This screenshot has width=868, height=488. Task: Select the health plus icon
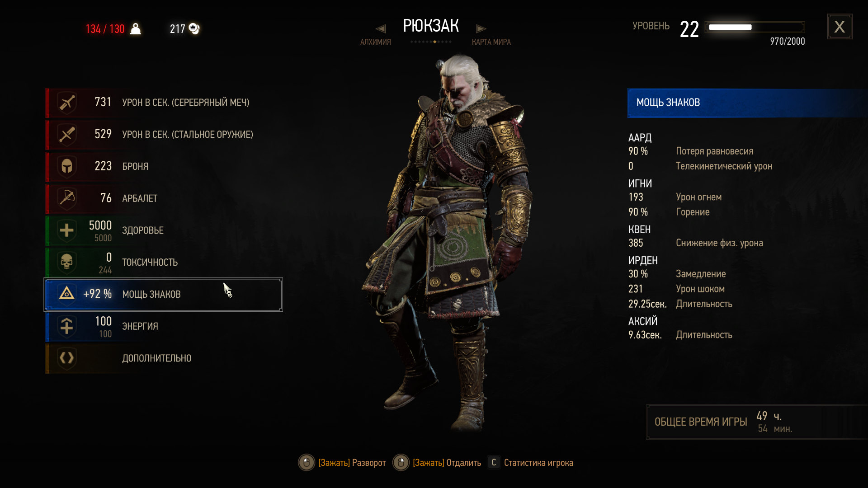pos(67,230)
